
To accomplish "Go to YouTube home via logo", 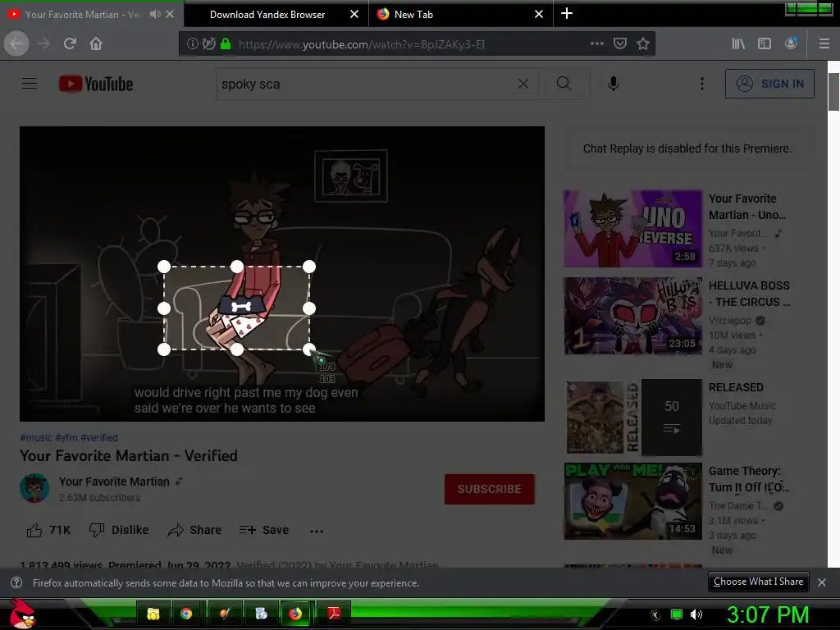I will pos(96,84).
